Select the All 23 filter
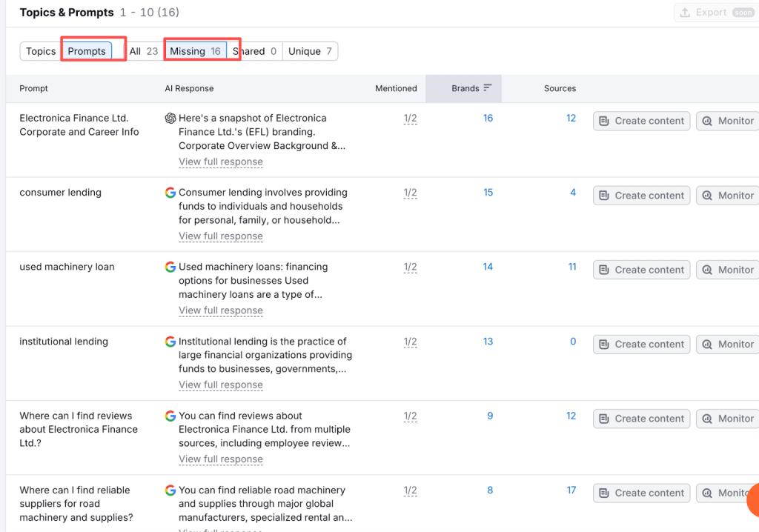Viewport: 759px width, 532px height. point(144,51)
